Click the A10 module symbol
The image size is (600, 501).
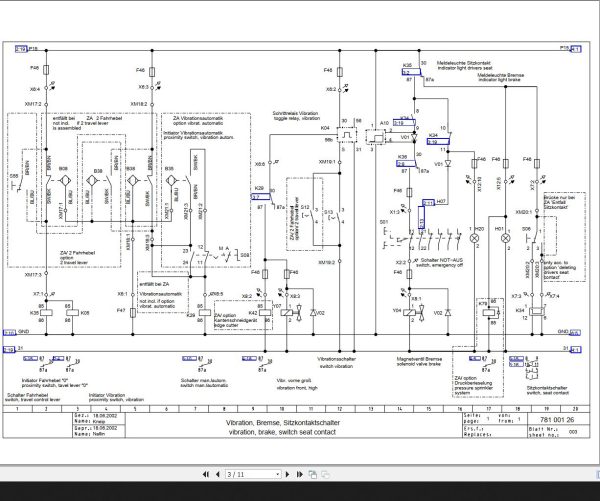click(x=376, y=137)
